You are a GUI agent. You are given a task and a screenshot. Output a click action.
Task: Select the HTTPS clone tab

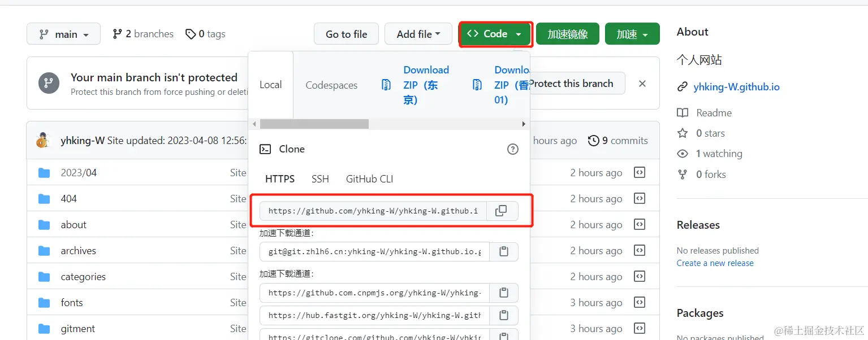280,179
